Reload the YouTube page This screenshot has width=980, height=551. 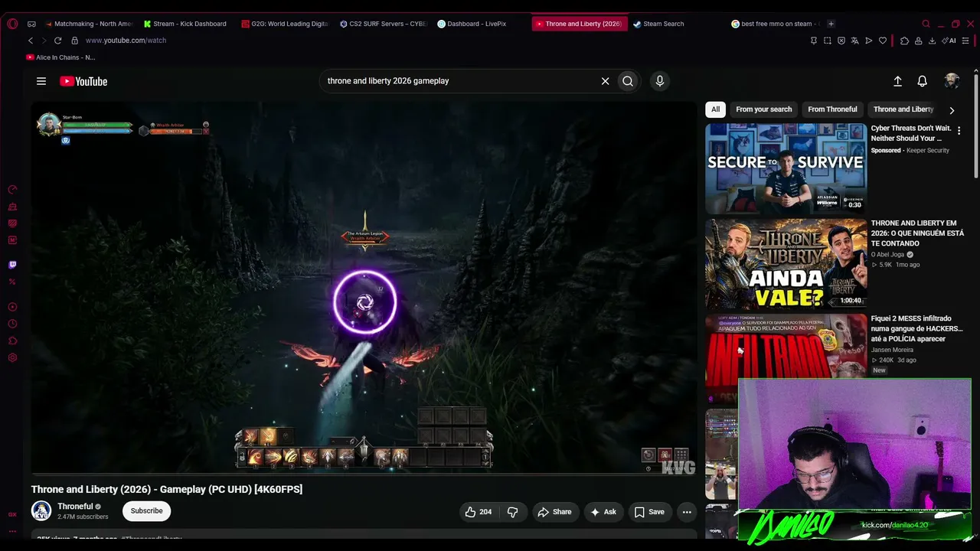[57, 41]
